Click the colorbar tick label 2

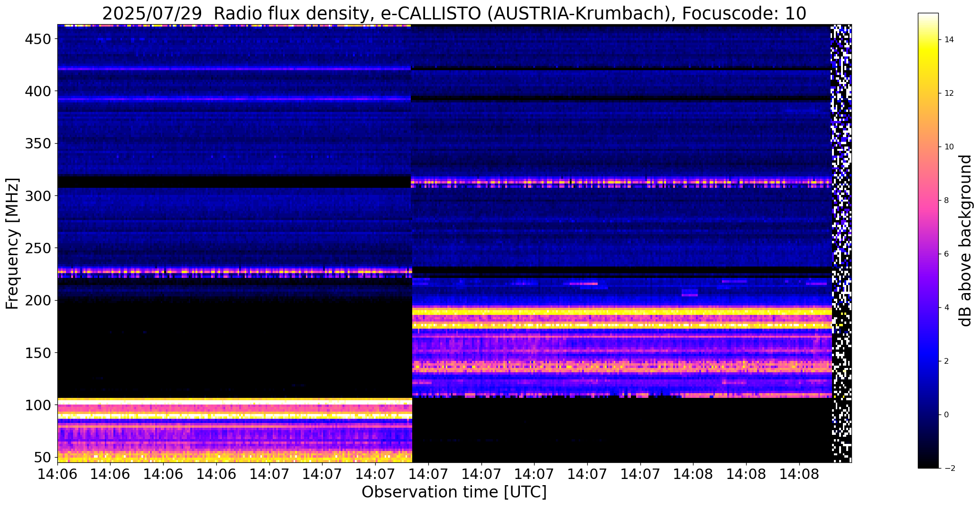tap(947, 361)
